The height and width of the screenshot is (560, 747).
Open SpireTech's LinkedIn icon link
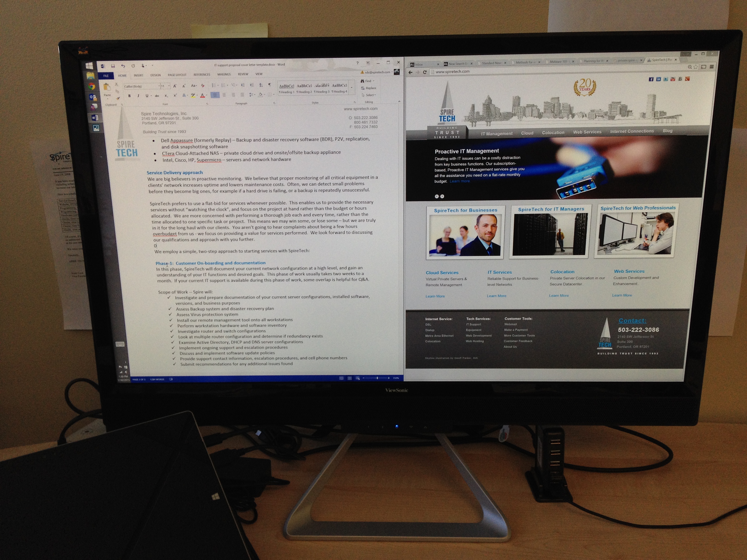[658, 79]
